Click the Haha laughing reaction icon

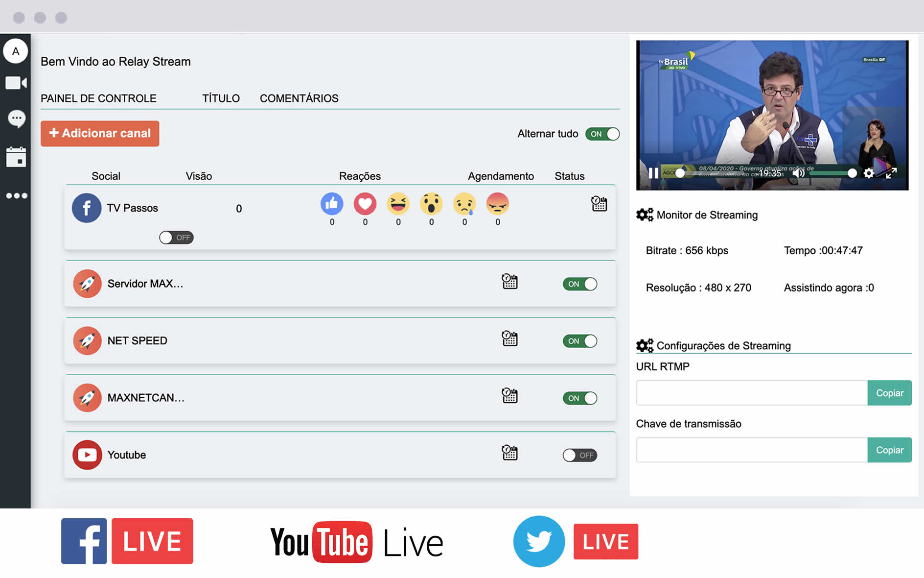pyautogui.click(x=398, y=203)
